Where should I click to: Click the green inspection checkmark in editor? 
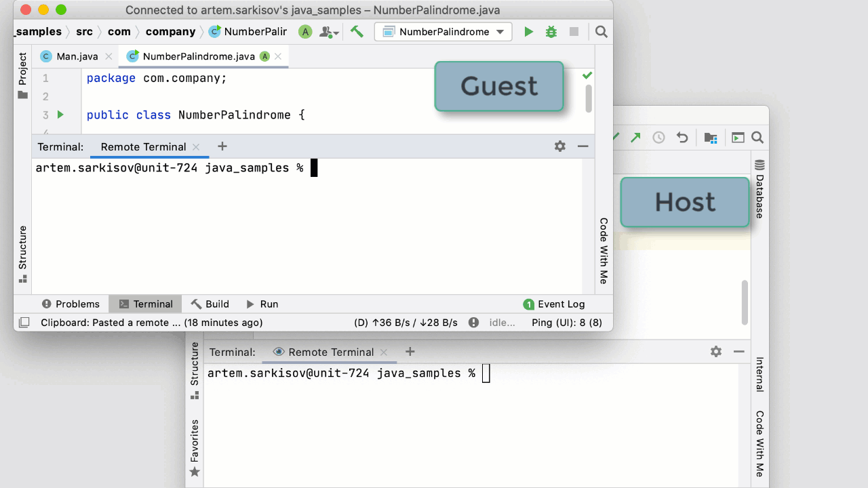tap(587, 75)
